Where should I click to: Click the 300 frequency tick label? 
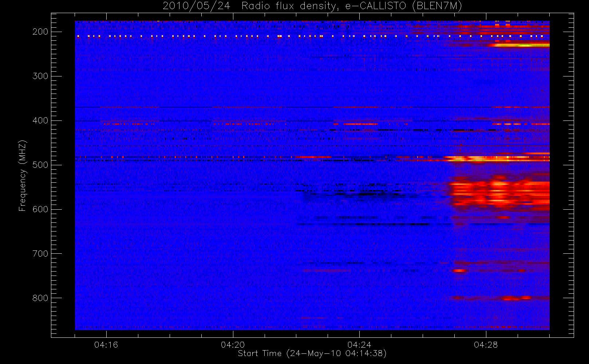point(40,76)
